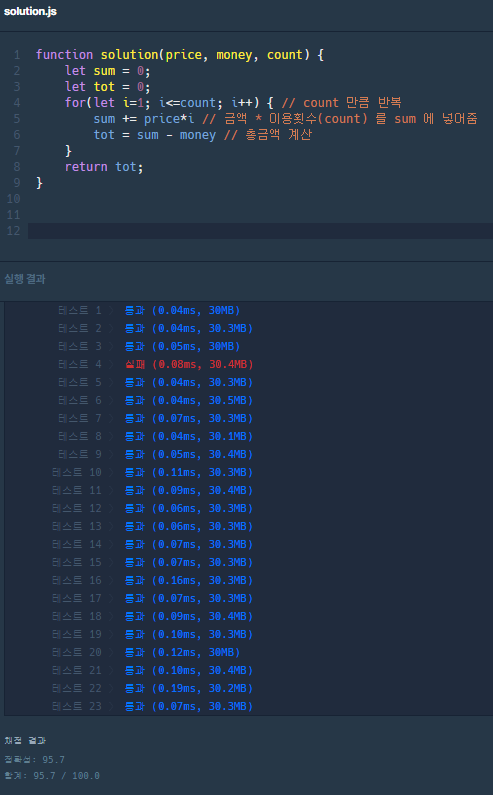Select the failed 테스트 4 result row
The width and height of the screenshot is (493, 795).
155,365
